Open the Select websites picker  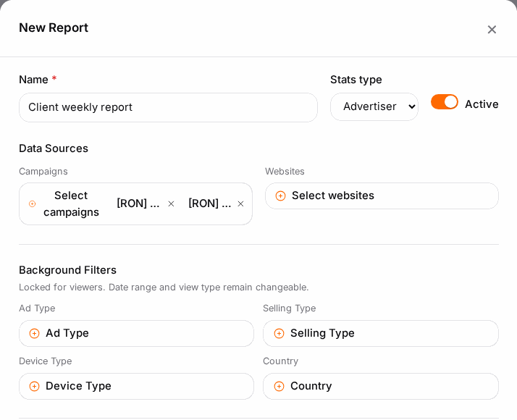pos(382,196)
